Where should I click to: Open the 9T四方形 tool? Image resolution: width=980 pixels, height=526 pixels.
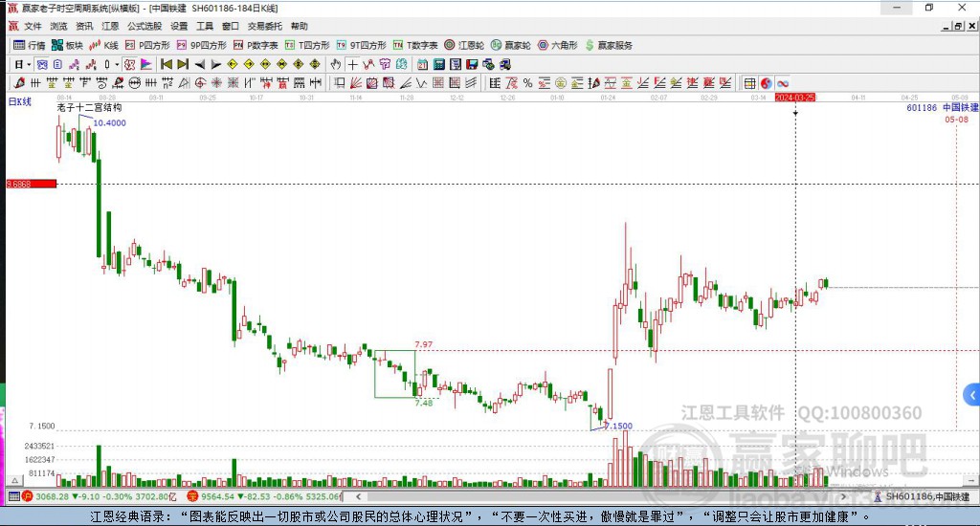[361, 46]
